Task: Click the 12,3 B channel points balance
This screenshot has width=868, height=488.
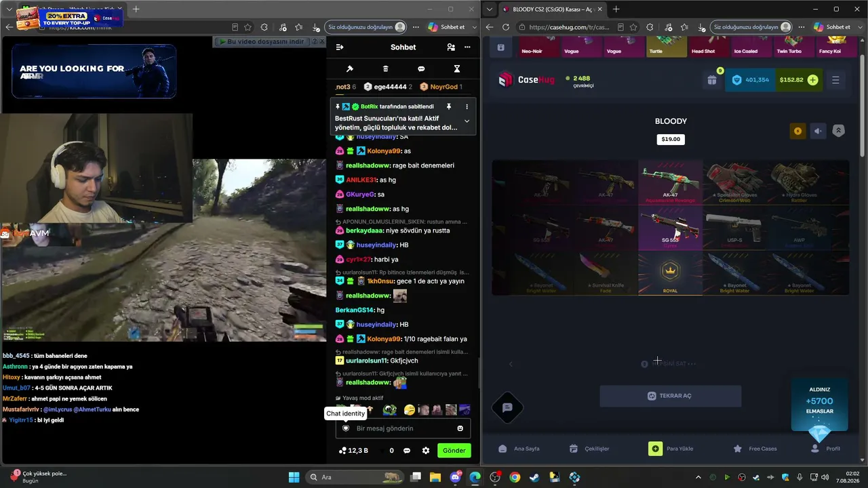Action: tap(353, 450)
